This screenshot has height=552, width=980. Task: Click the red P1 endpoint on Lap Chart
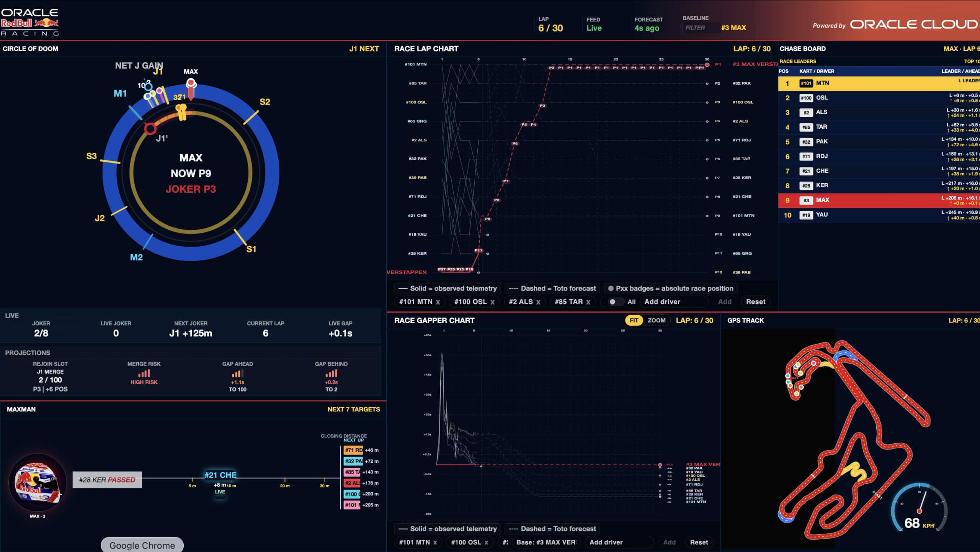[x=707, y=65]
